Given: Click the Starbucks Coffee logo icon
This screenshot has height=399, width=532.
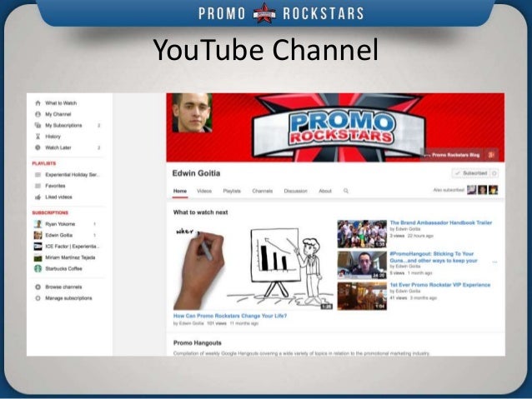Looking at the screenshot, I should 38,269.
